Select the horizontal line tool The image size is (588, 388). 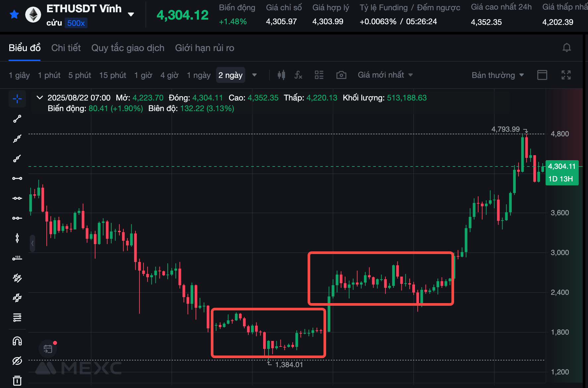click(17, 198)
